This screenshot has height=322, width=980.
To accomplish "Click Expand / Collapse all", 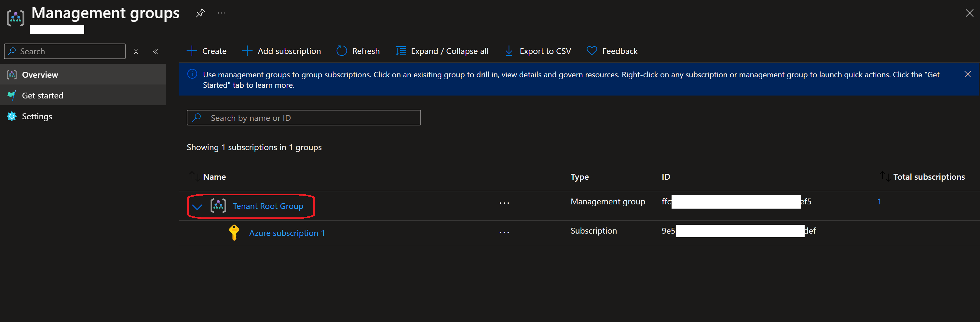I will [x=442, y=51].
